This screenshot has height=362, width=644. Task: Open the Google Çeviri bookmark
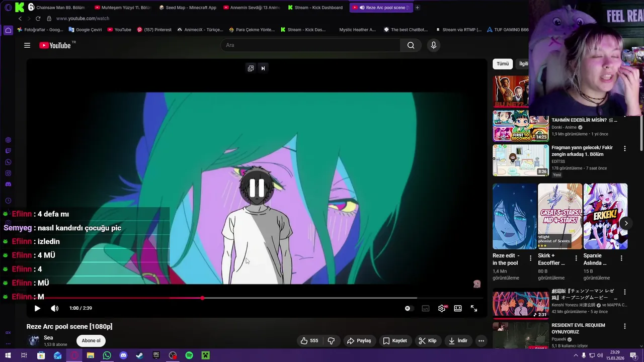85,30
